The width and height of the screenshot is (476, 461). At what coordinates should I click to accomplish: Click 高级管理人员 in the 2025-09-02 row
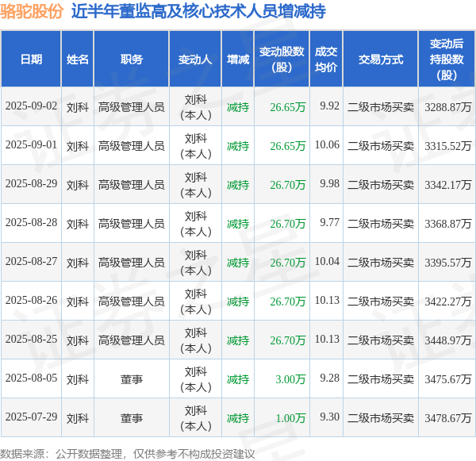point(132,107)
